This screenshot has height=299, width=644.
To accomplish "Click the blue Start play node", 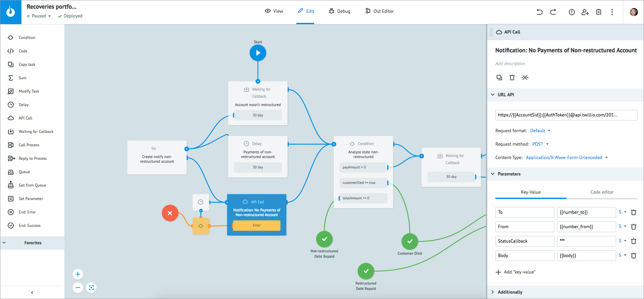I will tap(258, 53).
